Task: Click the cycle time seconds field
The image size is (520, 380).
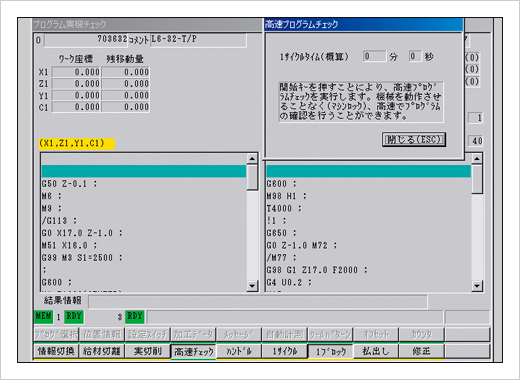Action: point(415,56)
